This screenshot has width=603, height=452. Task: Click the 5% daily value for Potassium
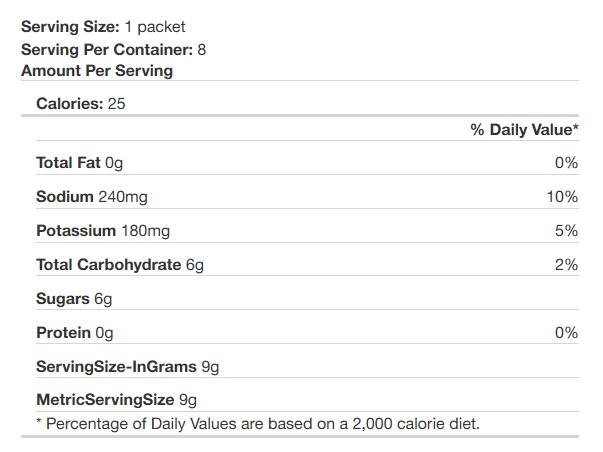[566, 231]
